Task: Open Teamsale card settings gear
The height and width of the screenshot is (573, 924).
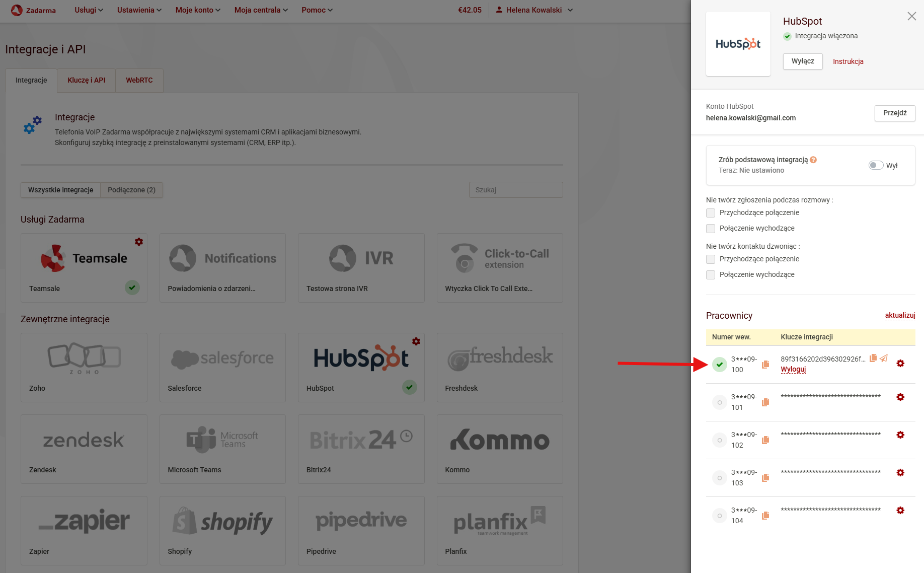Action: point(139,242)
